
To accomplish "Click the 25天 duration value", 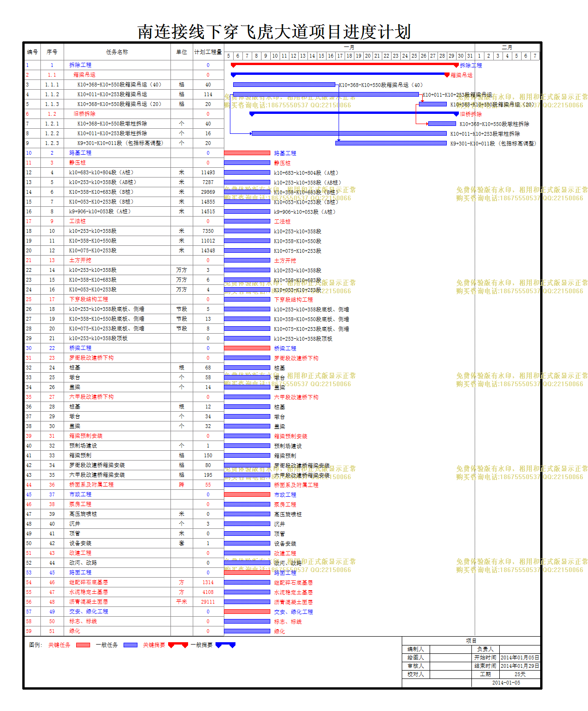I will [520, 674].
